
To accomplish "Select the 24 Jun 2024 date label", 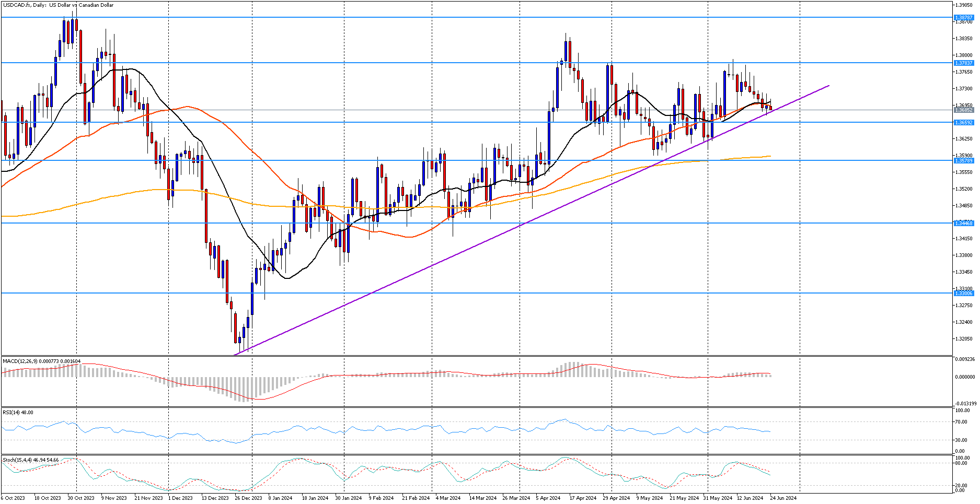I will pos(783,498).
